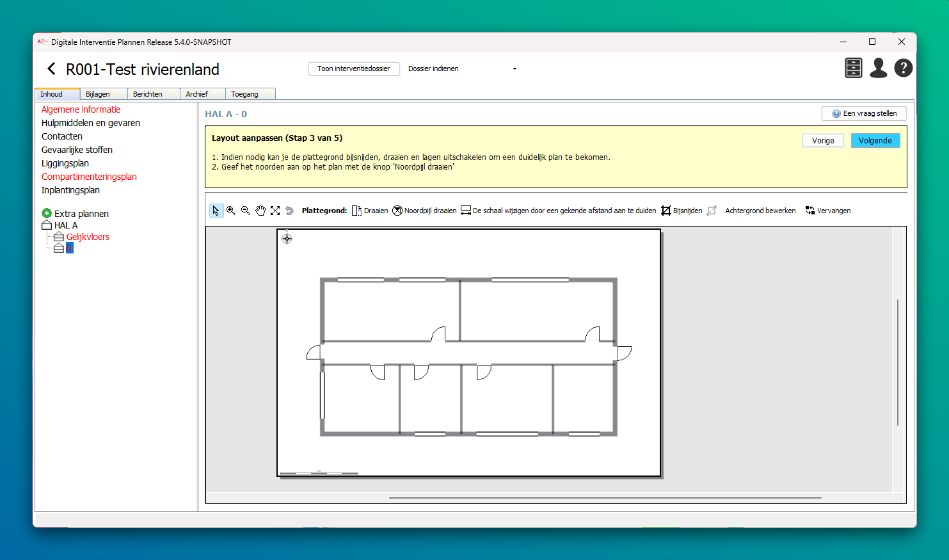This screenshot has height=560, width=949.
Task: Select Contacten in the sidebar
Action: pos(62,136)
